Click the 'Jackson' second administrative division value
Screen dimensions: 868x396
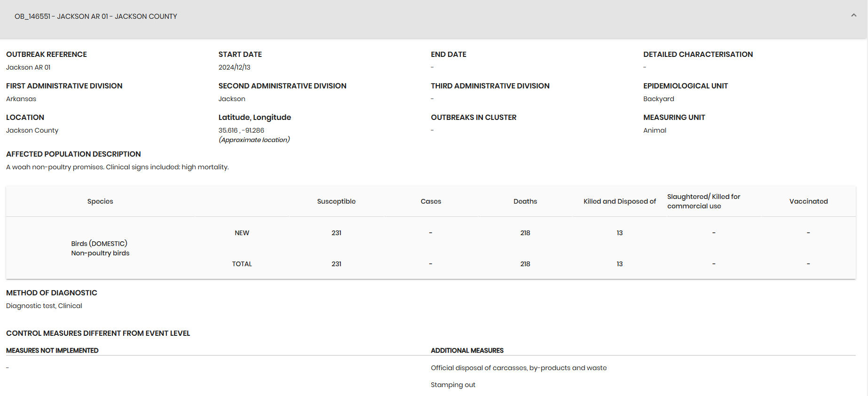pyautogui.click(x=232, y=99)
